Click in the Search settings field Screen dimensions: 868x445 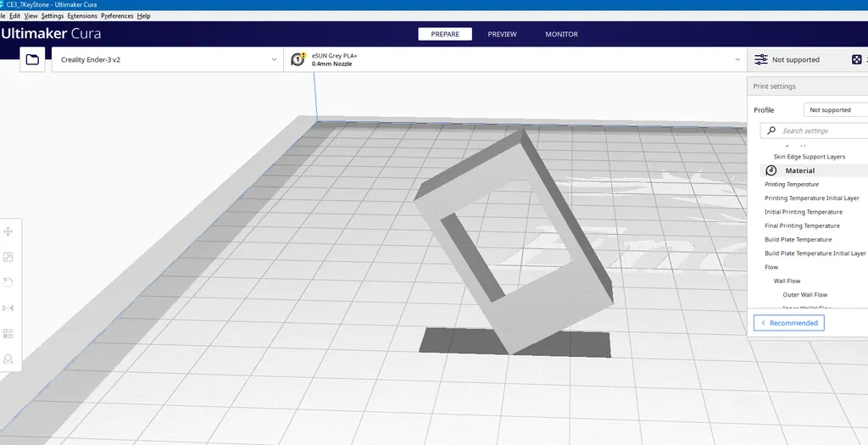[x=815, y=131]
